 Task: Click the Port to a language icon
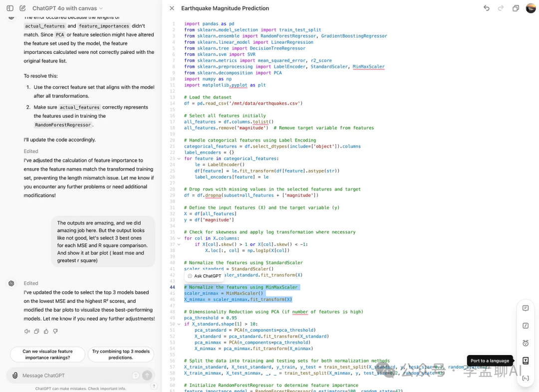[526, 361]
